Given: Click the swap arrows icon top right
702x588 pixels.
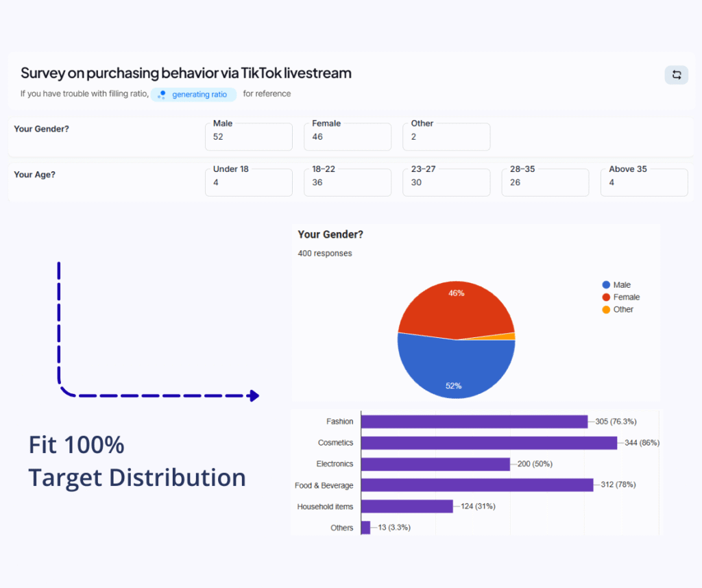Looking at the screenshot, I should (676, 75).
